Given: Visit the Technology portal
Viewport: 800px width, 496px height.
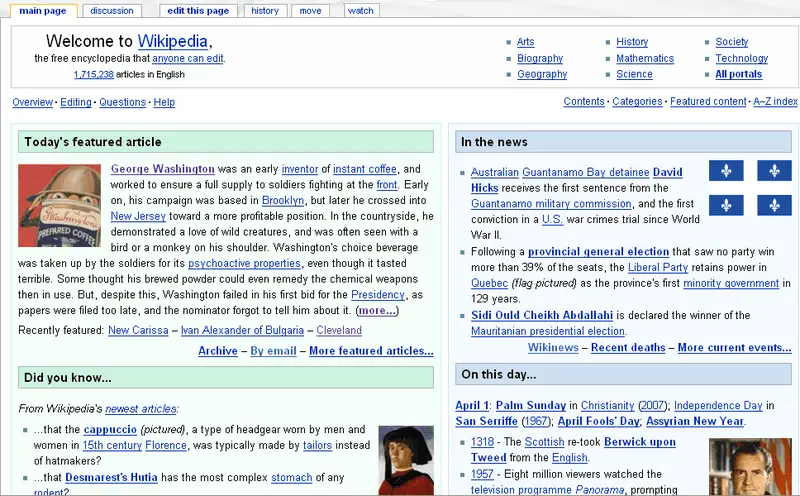Looking at the screenshot, I should click(741, 58).
